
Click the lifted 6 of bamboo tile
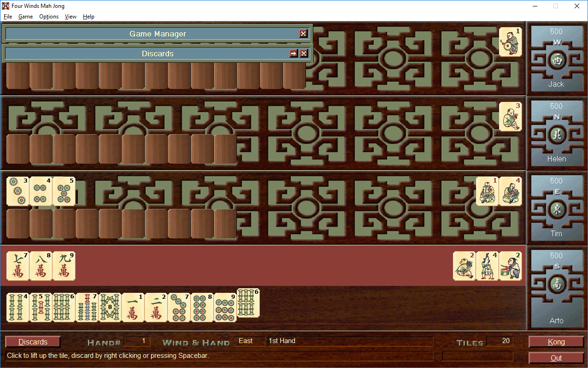point(248,303)
